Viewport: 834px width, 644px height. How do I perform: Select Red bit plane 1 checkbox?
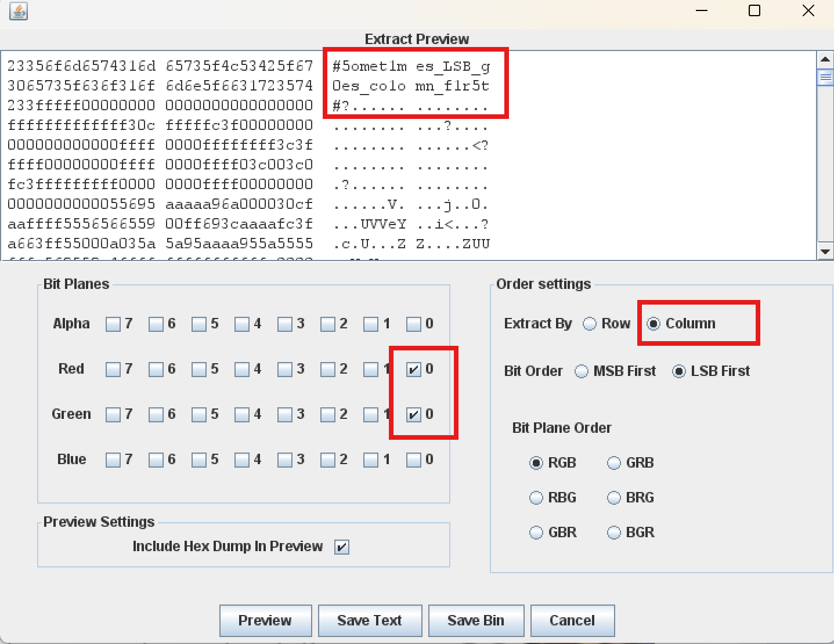click(x=371, y=369)
